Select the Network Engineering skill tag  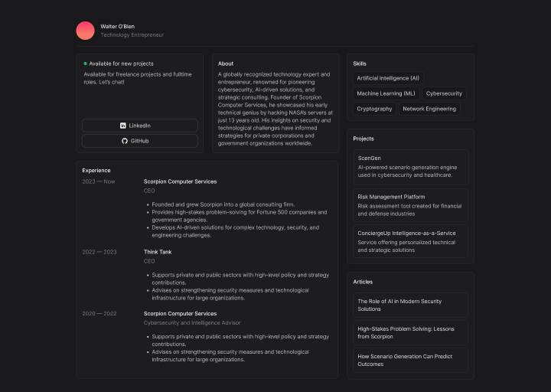tap(429, 109)
